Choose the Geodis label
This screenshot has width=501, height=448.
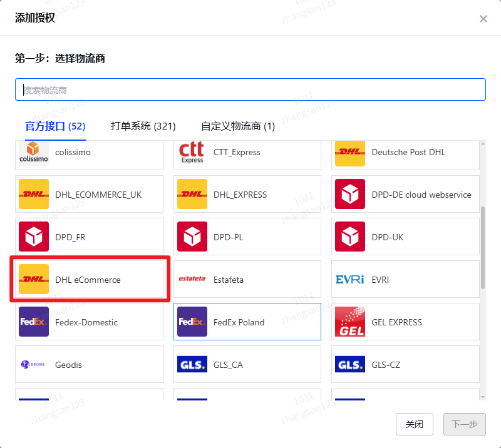tap(68, 365)
